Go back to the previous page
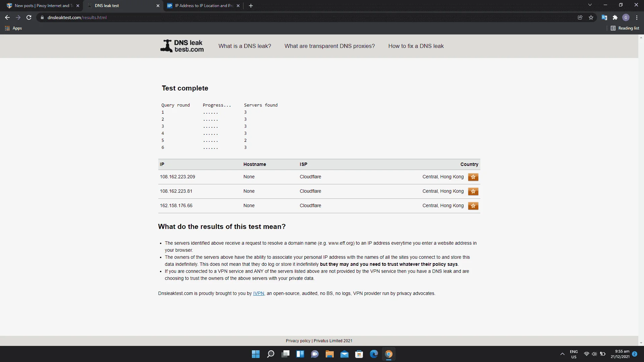 [7, 17]
